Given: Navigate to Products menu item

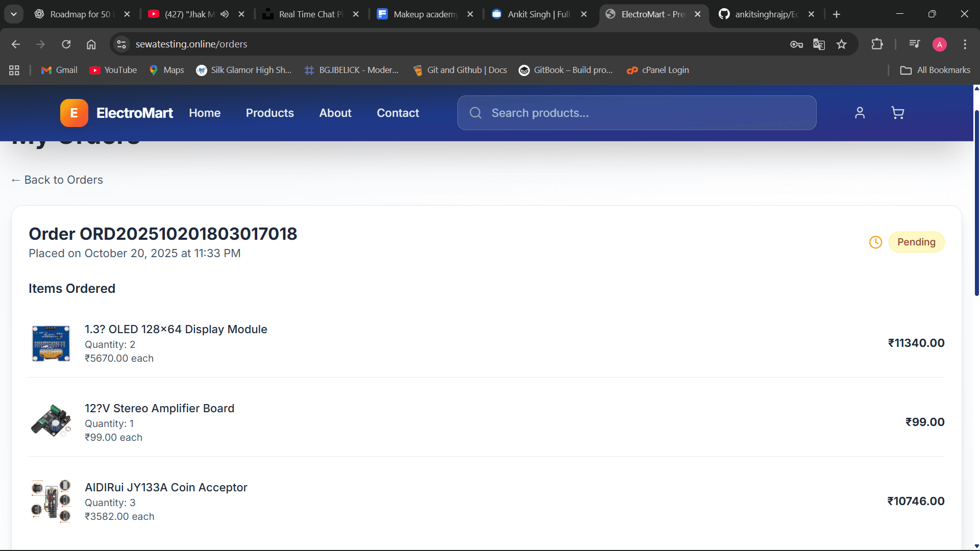Looking at the screenshot, I should coord(269,113).
